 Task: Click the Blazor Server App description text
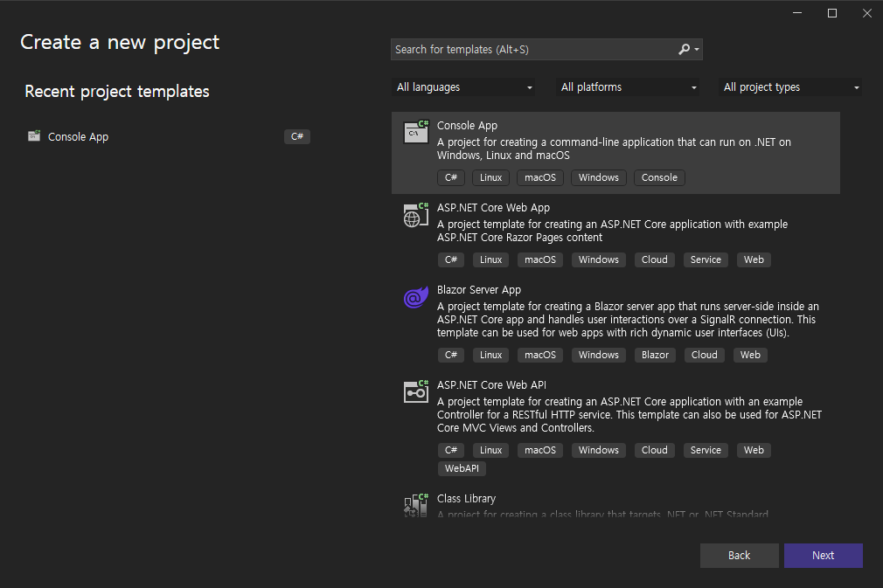[628, 320]
